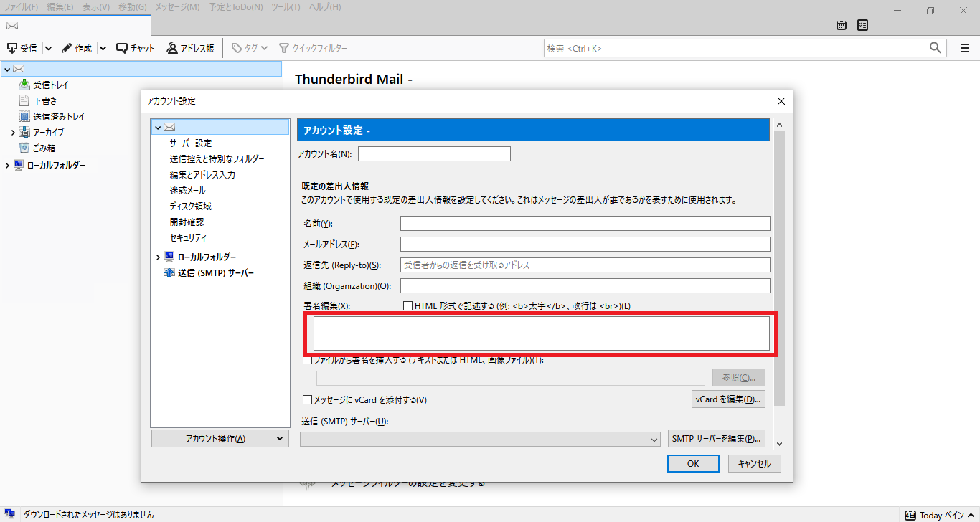Open the アカウント操作 dropdown

point(220,437)
